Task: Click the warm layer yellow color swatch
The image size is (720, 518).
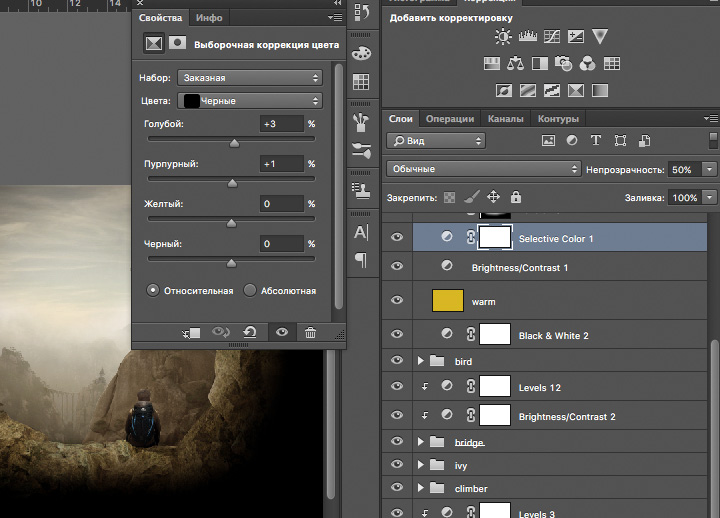Action: coord(448,301)
